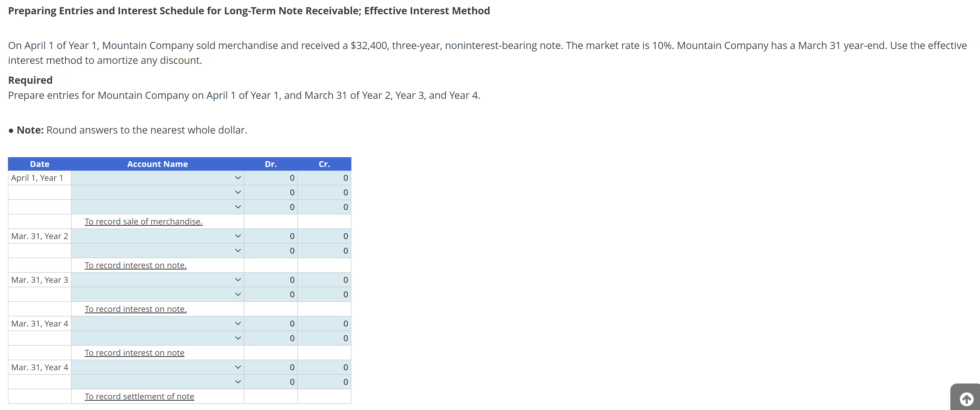Open the account dropdown for Mar. 31, Year 2
The width and height of the screenshot is (980, 410).
pos(238,236)
